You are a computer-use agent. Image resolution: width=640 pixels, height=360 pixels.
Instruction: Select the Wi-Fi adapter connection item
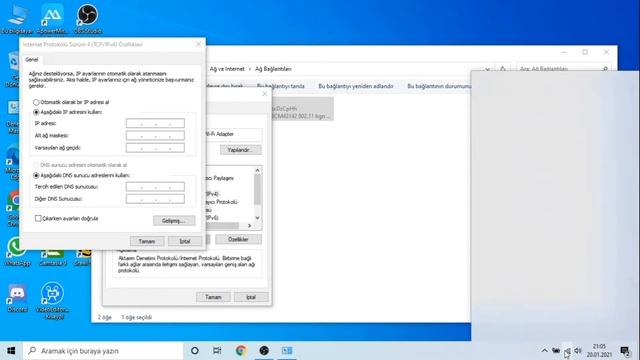(302, 109)
